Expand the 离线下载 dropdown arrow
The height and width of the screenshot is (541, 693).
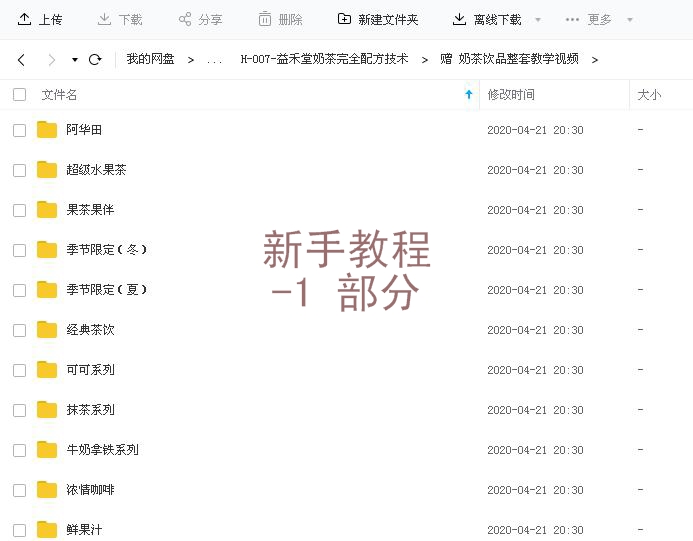point(538,20)
